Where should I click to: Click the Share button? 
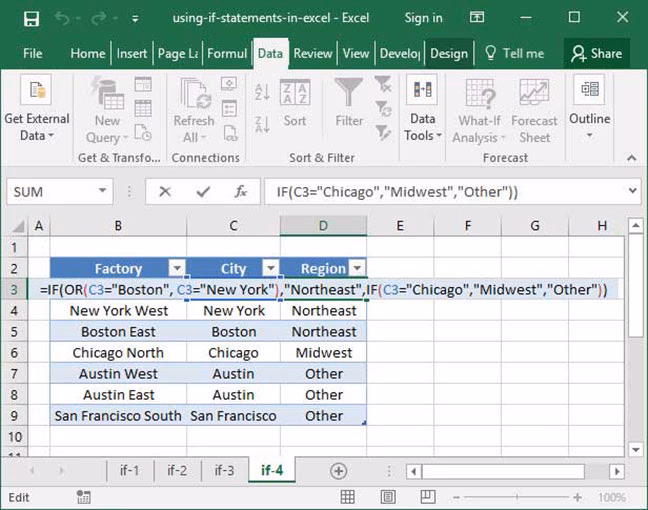(x=596, y=53)
